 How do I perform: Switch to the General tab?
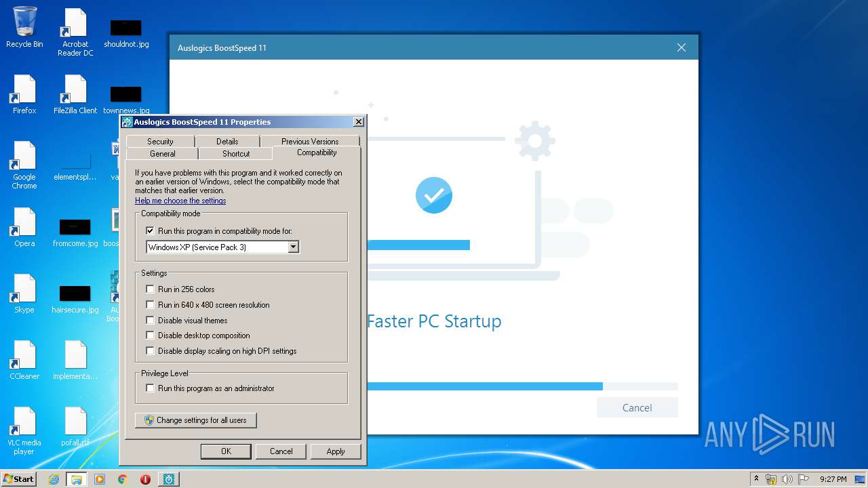163,154
